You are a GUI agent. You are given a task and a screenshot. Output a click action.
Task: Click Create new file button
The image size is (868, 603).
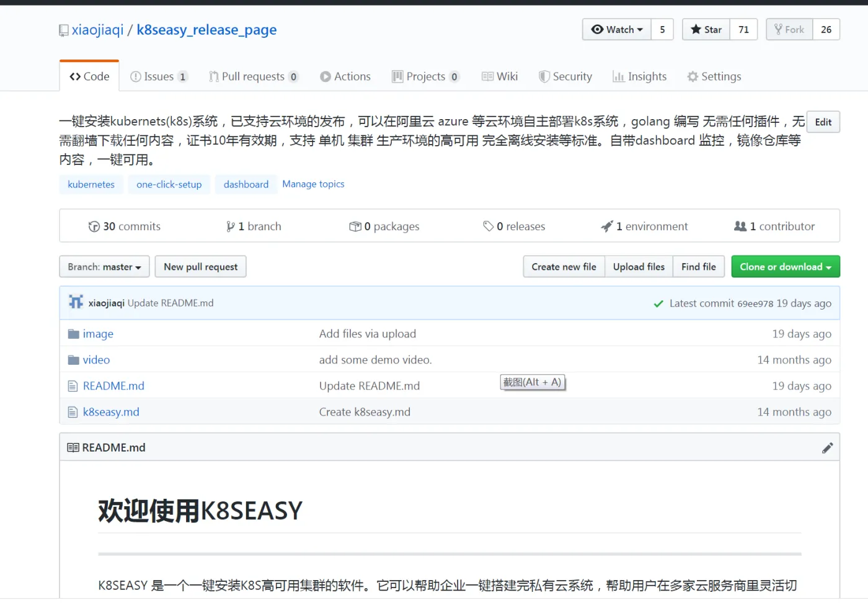pos(564,267)
